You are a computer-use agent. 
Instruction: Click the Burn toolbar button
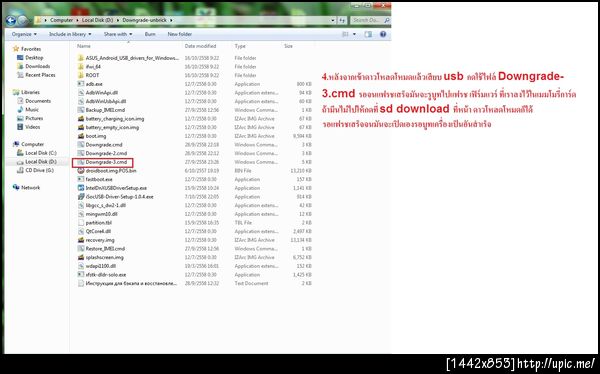point(150,34)
